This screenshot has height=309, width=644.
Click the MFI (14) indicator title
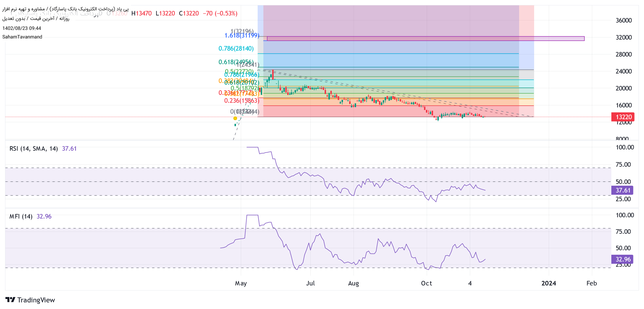point(21,216)
